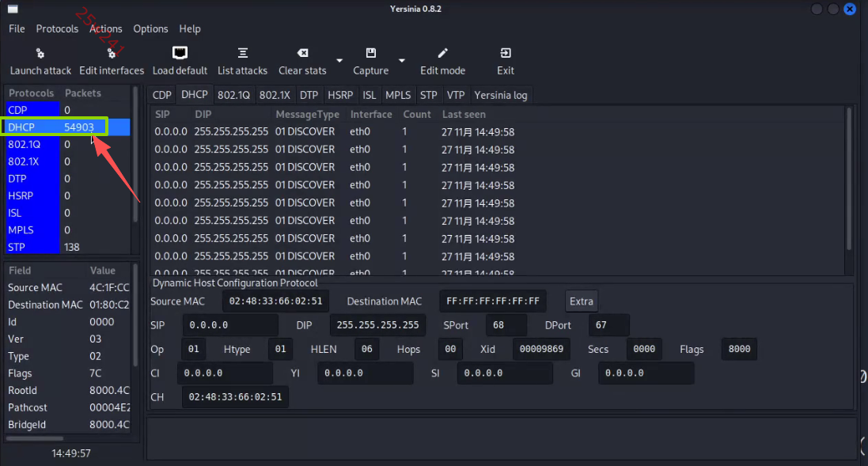Switch to the STP tab
Image resolution: width=868 pixels, height=466 pixels.
429,95
